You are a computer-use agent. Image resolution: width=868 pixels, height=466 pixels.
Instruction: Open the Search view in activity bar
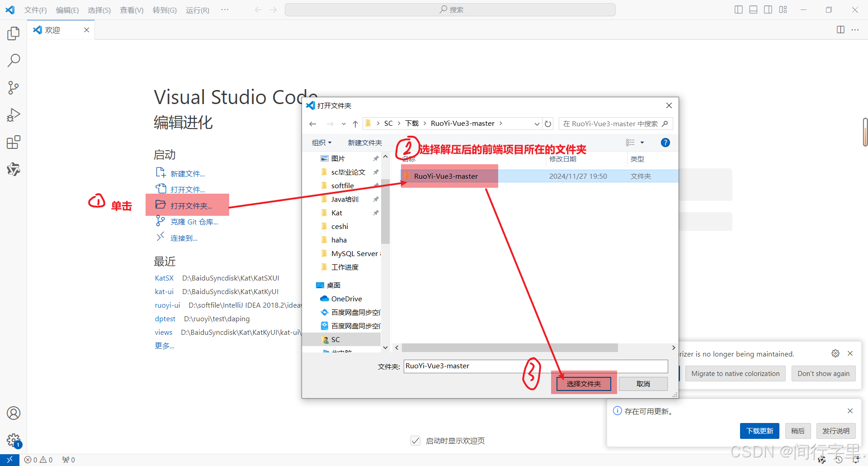(14, 60)
